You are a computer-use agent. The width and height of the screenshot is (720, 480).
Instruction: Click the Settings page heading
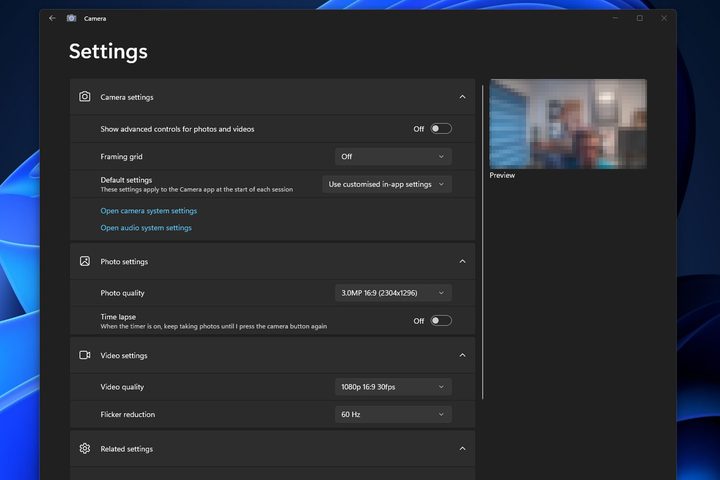(x=108, y=51)
